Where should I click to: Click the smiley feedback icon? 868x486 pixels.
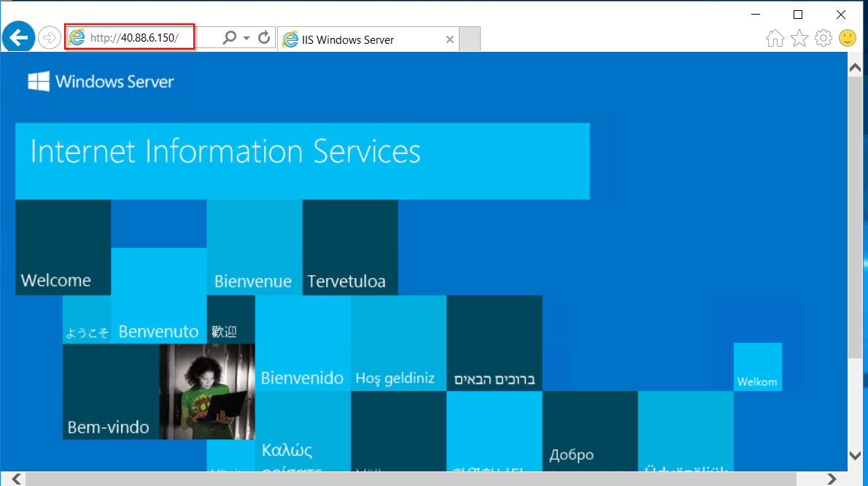tap(848, 37)
